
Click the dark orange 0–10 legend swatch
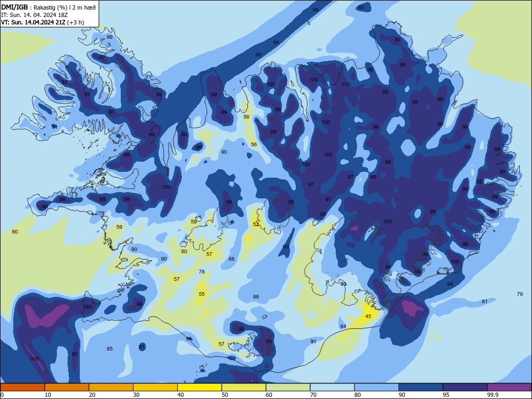(22, 387)
